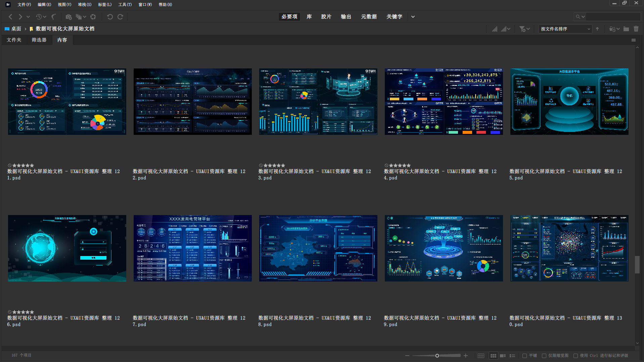This screenshot has height=362, width=644.
Task: Switch to list view
Action: click(512, 356)
